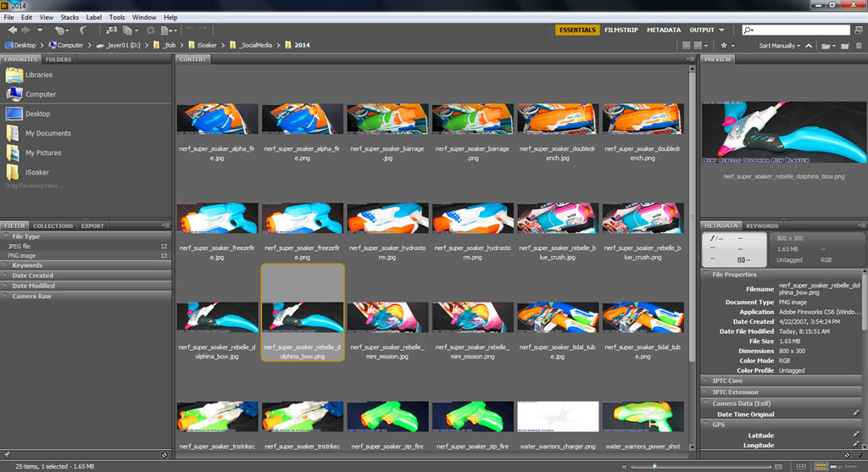The image size is (868, 472).
Task: Switch to the FOLDERS panel tab
Action: (58, 59)
